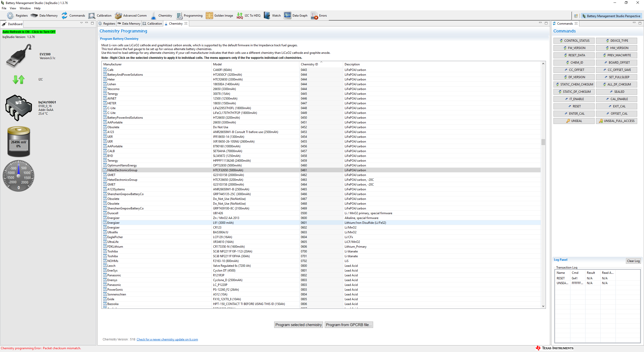This screenshot has width=644, height=352.
Task: Open the File menu
Action: pyautogui.click(x=4, y=8)
